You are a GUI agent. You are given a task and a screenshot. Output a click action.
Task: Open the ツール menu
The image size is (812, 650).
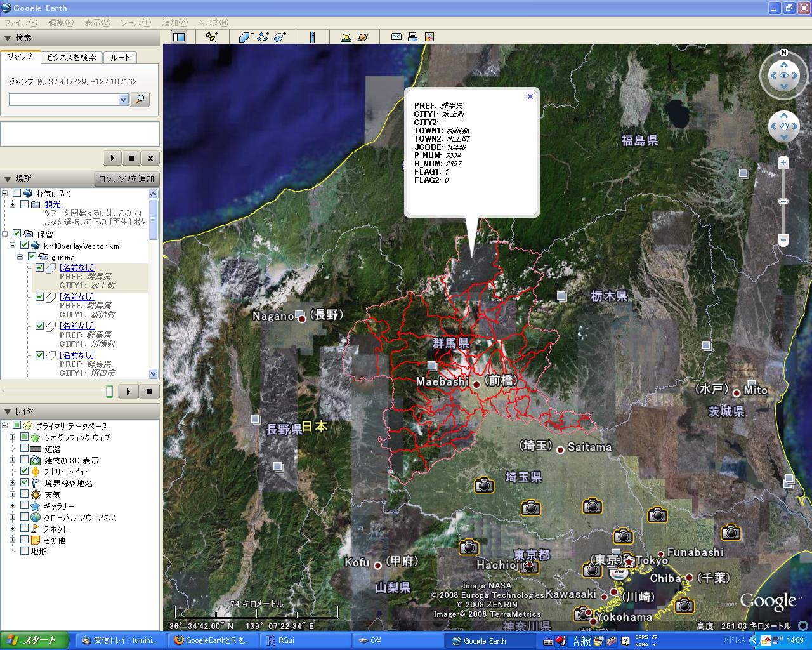pos(135,22)
